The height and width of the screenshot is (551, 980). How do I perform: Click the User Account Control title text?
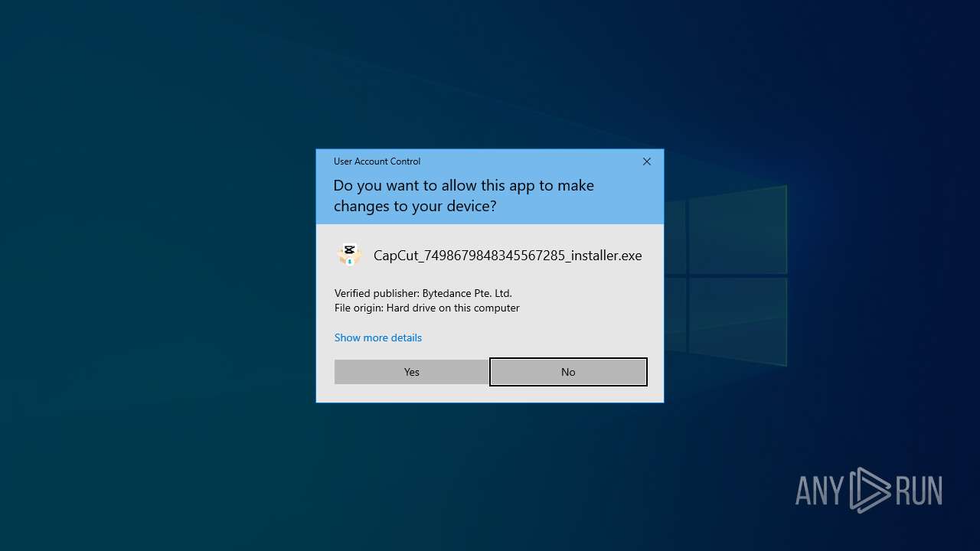377,161
